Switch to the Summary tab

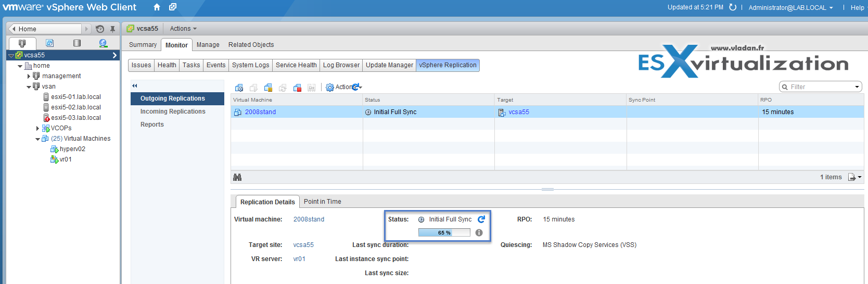tap(143, 45)
